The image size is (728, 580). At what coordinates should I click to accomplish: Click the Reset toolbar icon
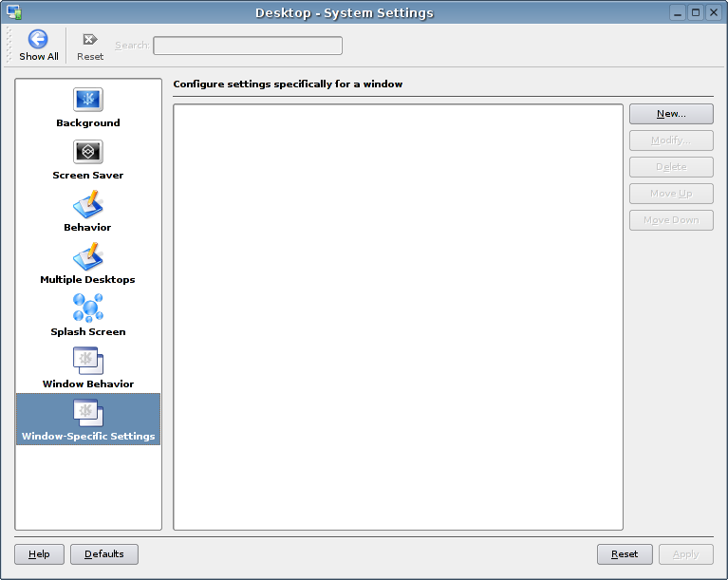(89, 40)
